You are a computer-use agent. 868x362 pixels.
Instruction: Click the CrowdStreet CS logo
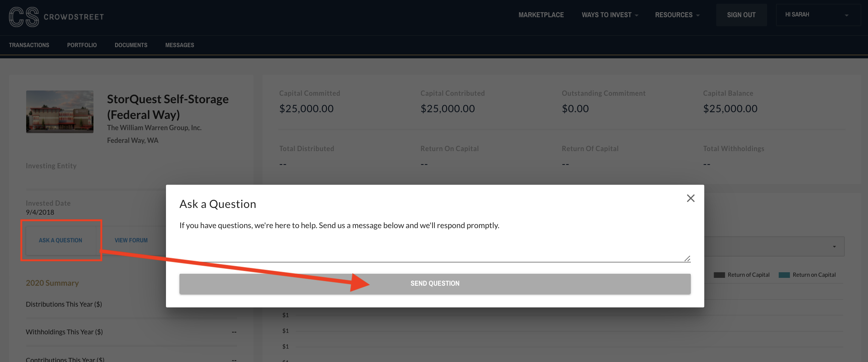(x=24, y=17)
